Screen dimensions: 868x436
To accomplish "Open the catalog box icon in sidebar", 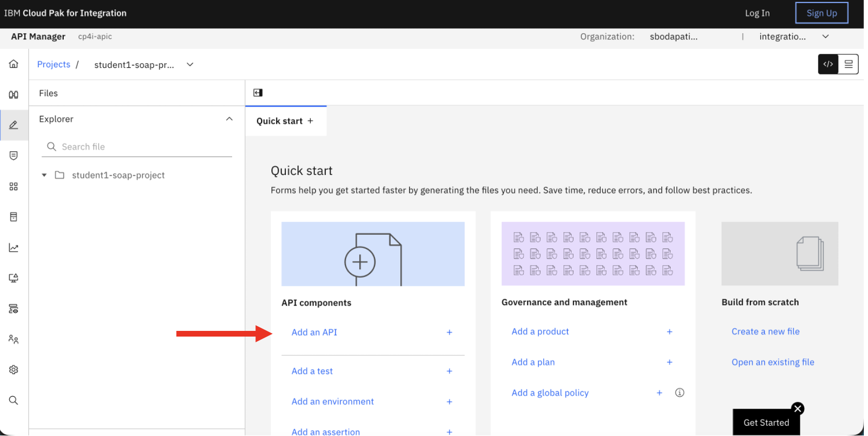I will [x=13, y=217].
